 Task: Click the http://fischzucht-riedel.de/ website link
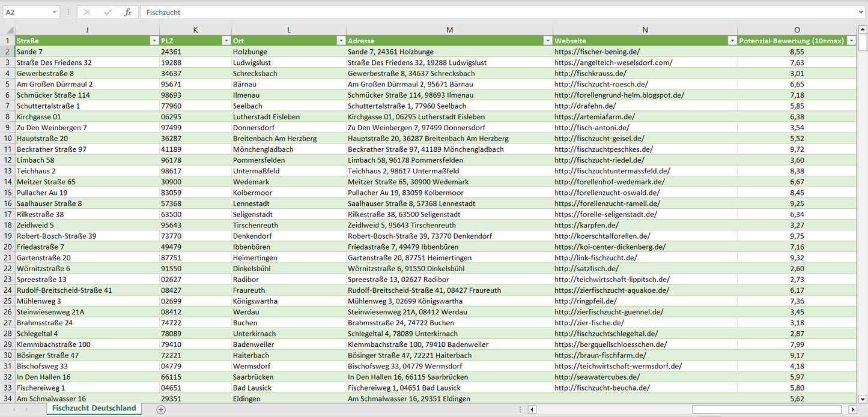[599, 160]
